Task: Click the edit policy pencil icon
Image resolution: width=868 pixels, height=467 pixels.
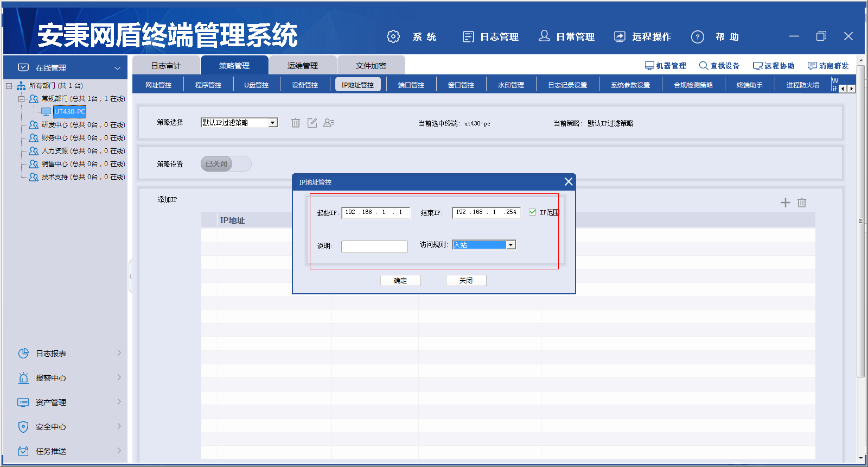Action: (312, 123)
